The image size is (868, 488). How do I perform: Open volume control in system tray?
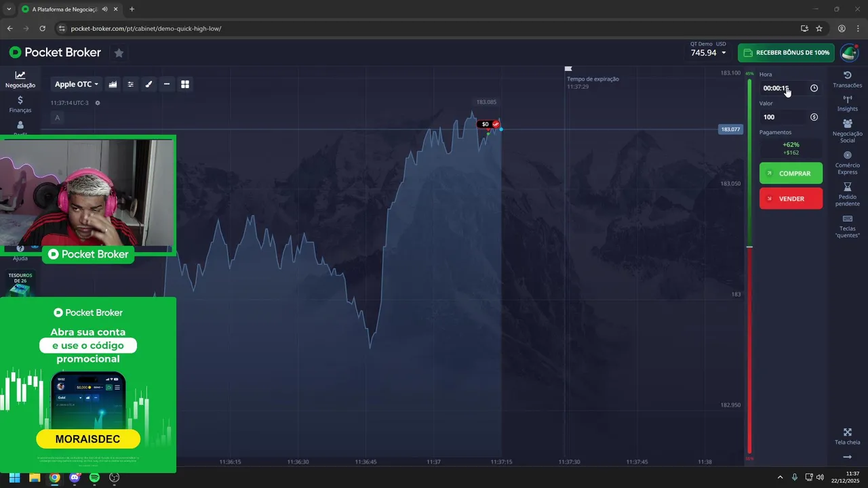(x=821, y=477)
